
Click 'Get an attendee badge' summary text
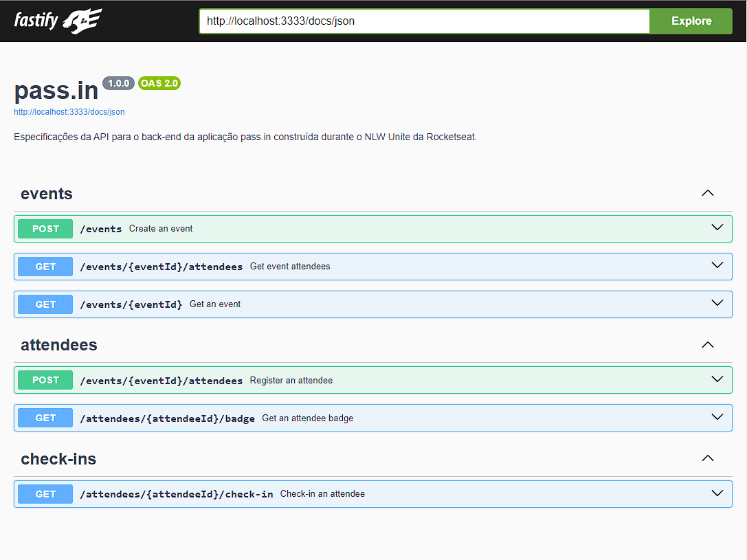(x=307, y=418)
